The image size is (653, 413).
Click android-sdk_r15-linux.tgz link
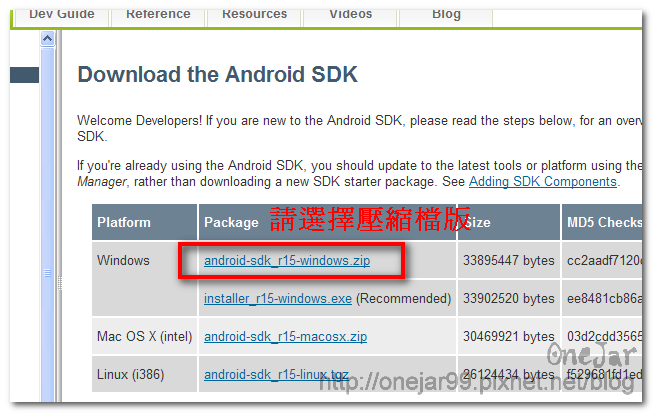tap(276, 375)
